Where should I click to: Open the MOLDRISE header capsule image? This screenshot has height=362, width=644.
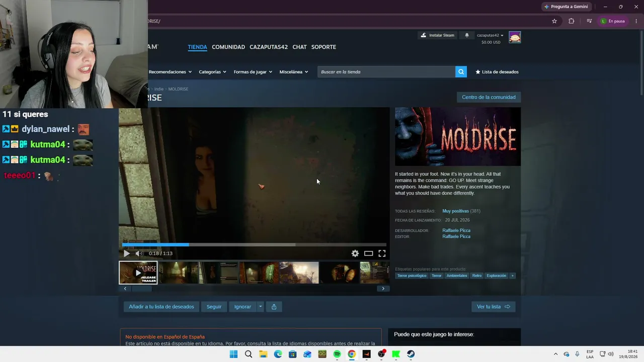[x=458, y=137]
